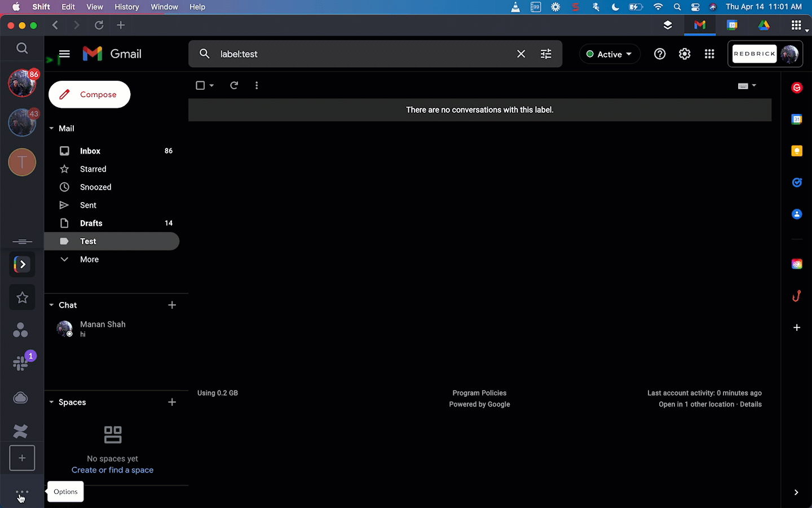
Task: Create a new space with plus icon
Action: 172,402
